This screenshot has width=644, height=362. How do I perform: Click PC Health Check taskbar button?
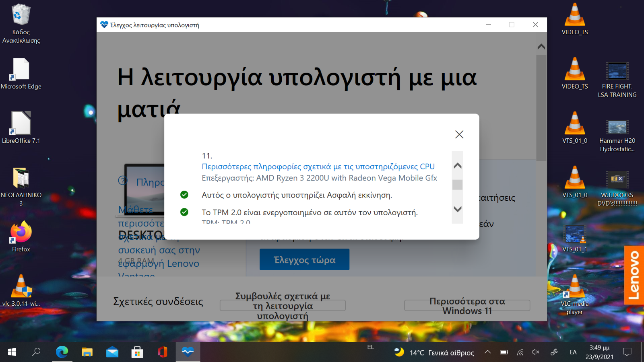point(188,352)
